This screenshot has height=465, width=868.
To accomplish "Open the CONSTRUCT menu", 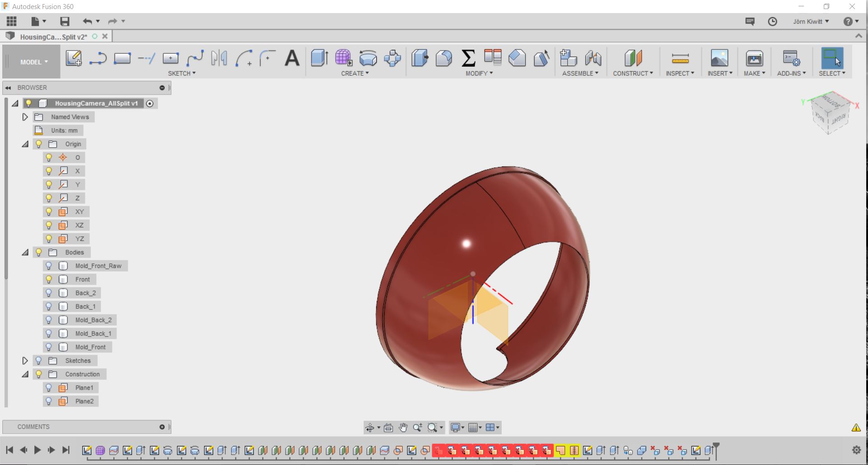I will tap(633, 73).
